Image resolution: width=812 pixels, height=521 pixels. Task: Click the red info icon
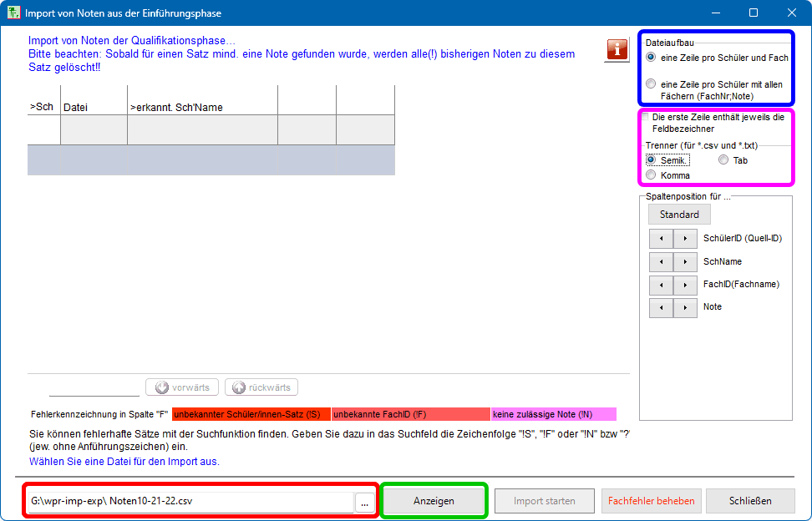click(617, 49)
